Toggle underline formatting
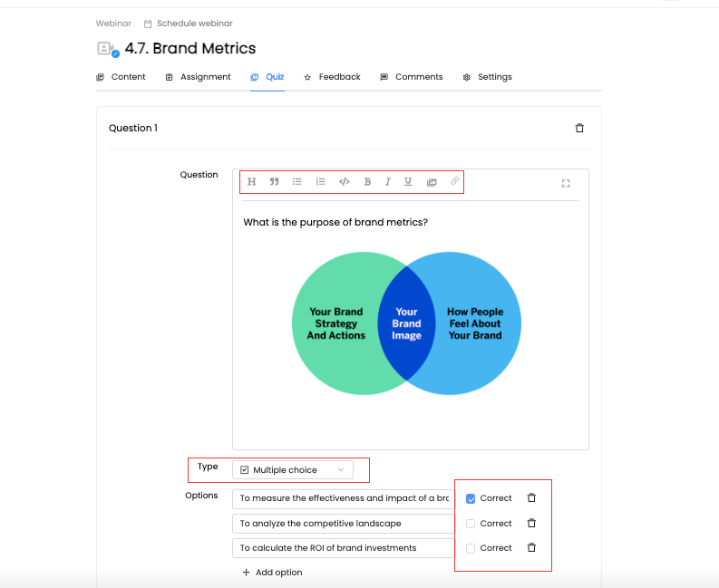 [408, 181]
